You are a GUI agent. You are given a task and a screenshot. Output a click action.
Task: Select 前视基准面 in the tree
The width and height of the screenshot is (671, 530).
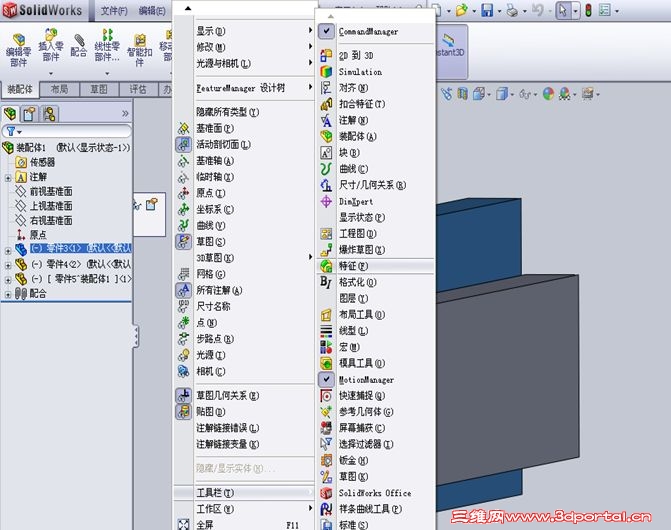tap(51, 191)
